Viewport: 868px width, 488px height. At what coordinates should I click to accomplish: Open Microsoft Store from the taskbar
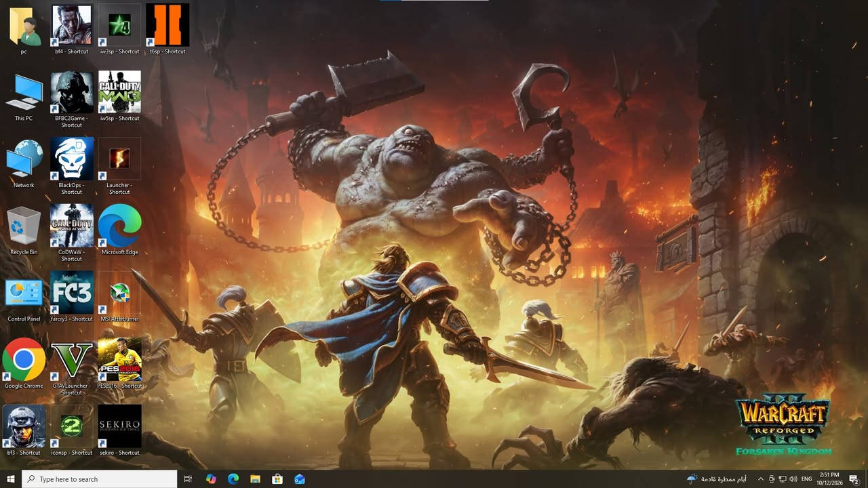point(277,479)
